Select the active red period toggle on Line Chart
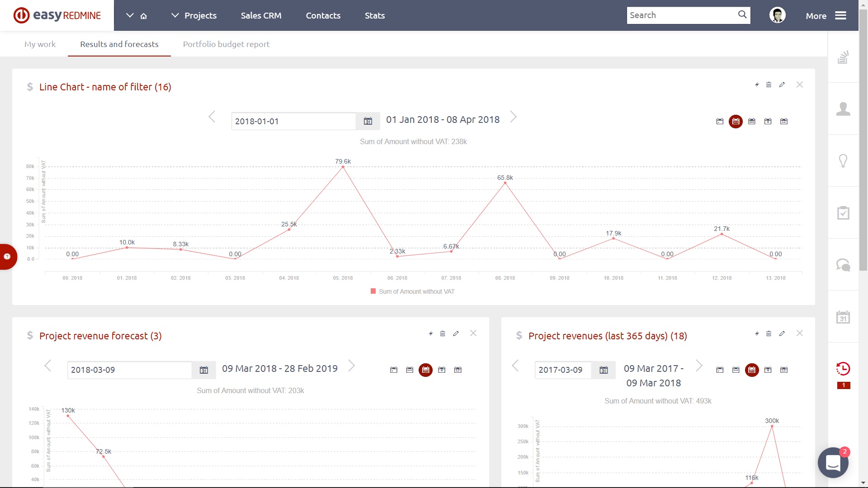The image size is (868, 488). point(736,121)
